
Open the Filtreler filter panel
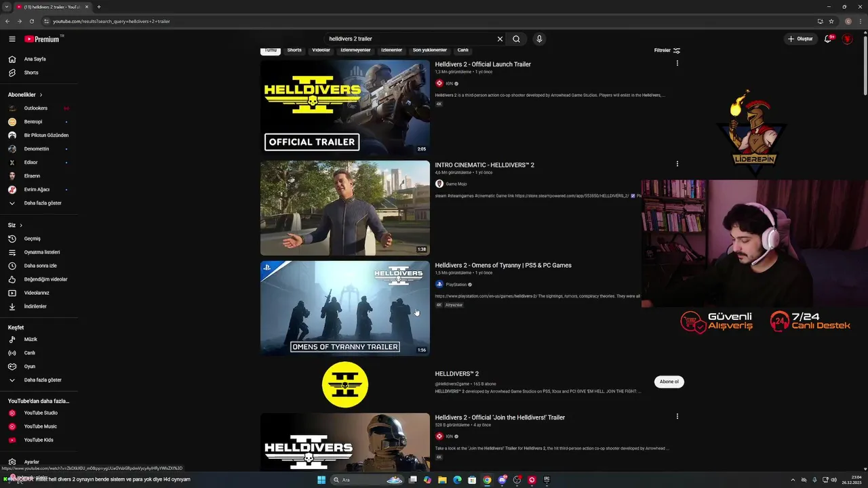667,50
